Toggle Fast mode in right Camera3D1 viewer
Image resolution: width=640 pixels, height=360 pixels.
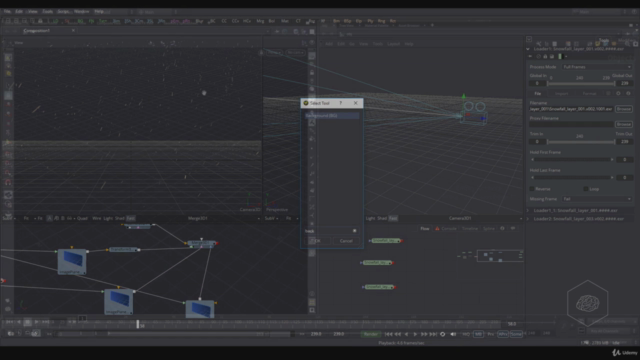tap(393, 218)
